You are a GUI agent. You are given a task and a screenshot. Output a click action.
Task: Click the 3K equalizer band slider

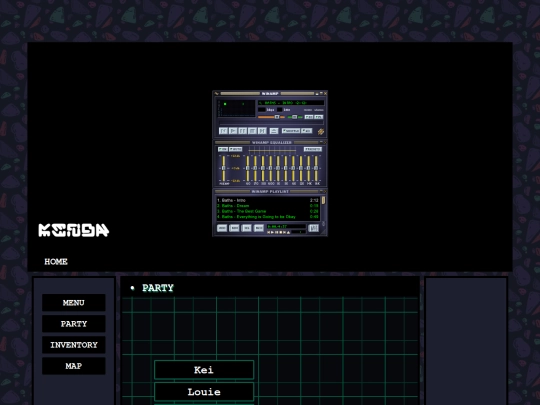tap(285, 168)
